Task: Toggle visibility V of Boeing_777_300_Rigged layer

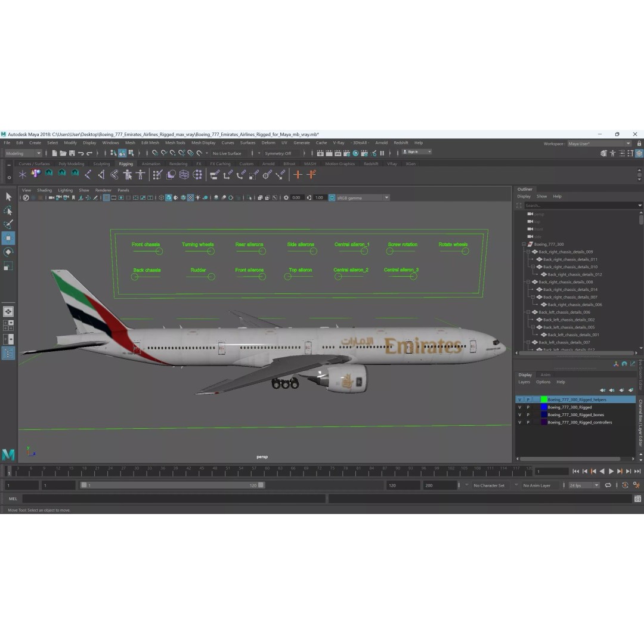Action: point(519,407)
